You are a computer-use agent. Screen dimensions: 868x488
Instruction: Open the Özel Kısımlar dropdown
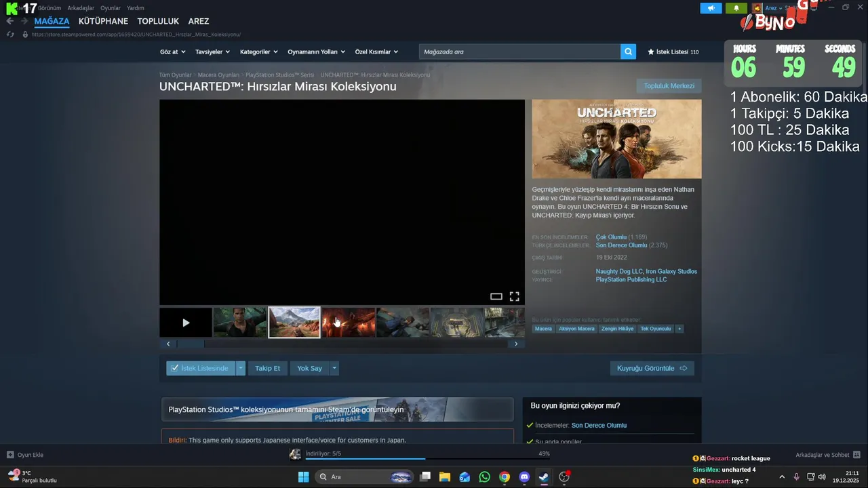[376, 52]
